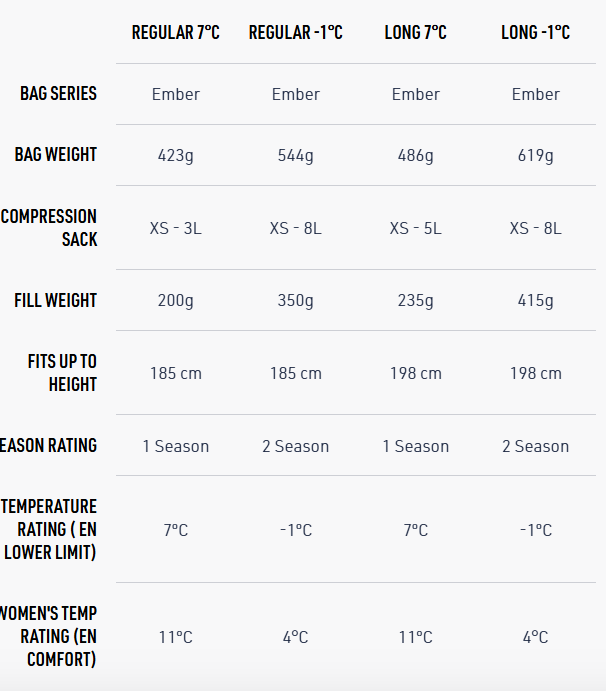The height and width of the screenshot is (691, 606).
Task: Select the FITS UP TO HEIGHT label
Action: 62,372
